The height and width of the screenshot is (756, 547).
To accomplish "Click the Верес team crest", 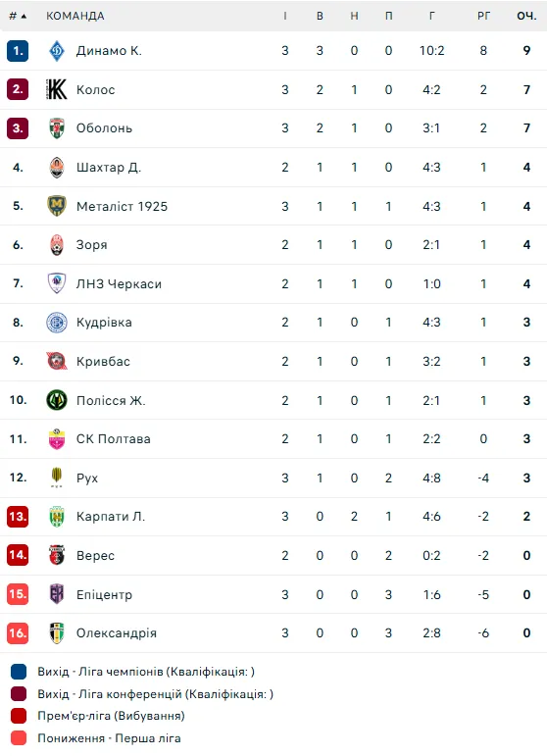I will point(57,555).
